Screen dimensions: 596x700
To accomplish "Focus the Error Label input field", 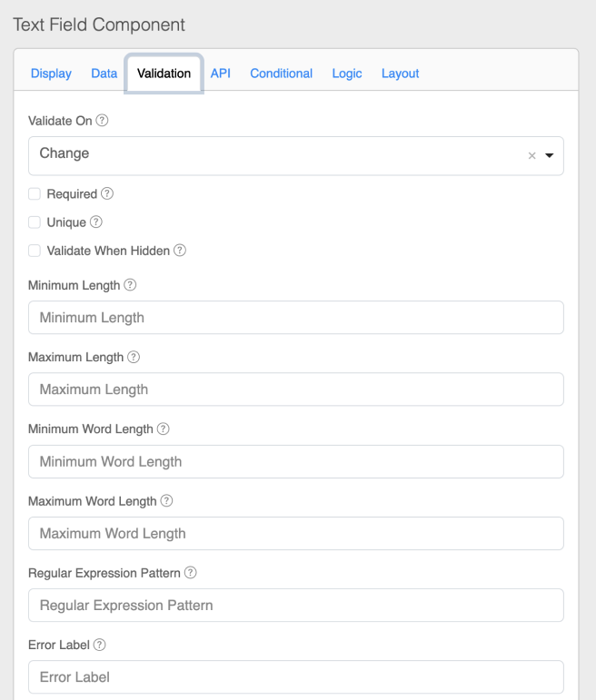I will (x=295, y=676).
